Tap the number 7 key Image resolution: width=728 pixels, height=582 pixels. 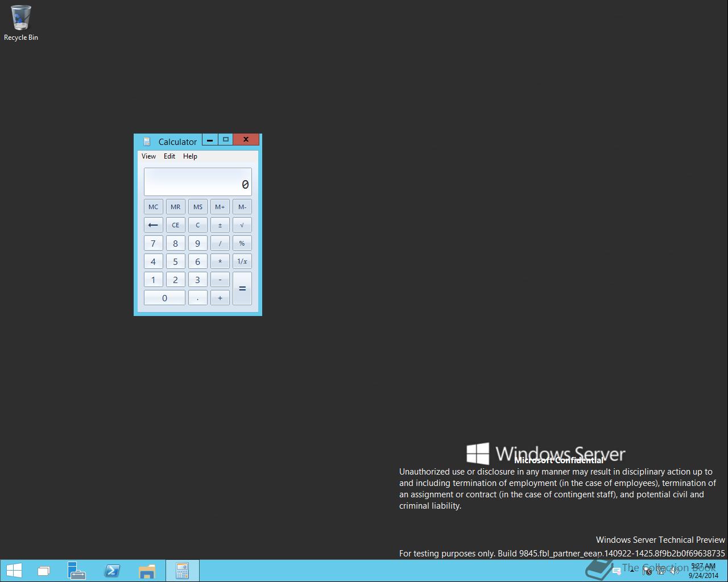(x=153, y=243)
